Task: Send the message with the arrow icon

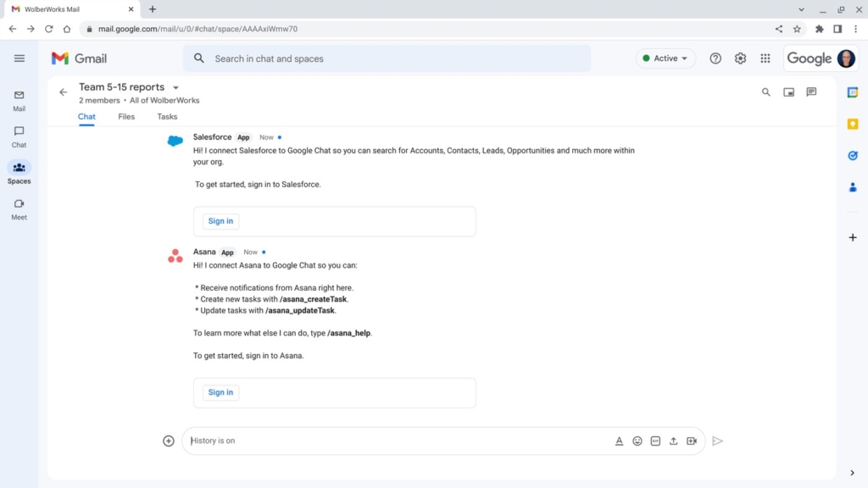Action: (718, 441)
